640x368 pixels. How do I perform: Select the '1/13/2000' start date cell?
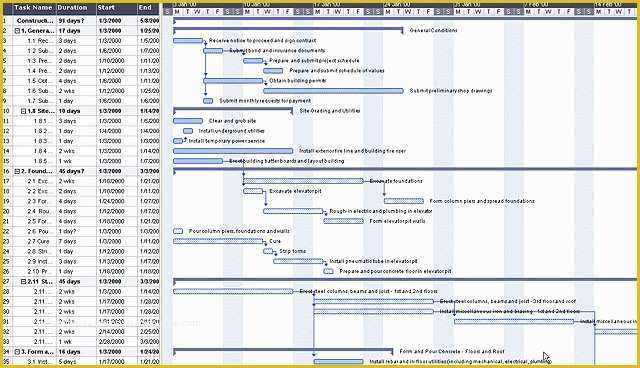pyautogui.click(x=117, y=261)
